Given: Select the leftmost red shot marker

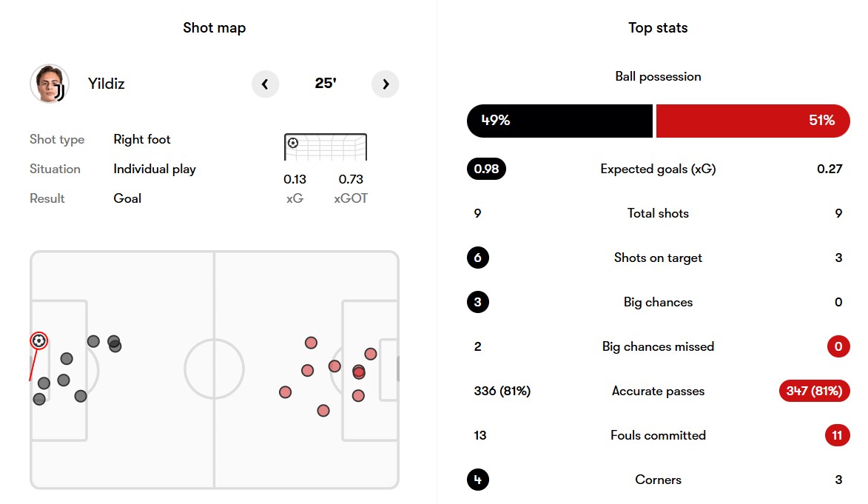Looking at the screenshot, I should [285, 393].
